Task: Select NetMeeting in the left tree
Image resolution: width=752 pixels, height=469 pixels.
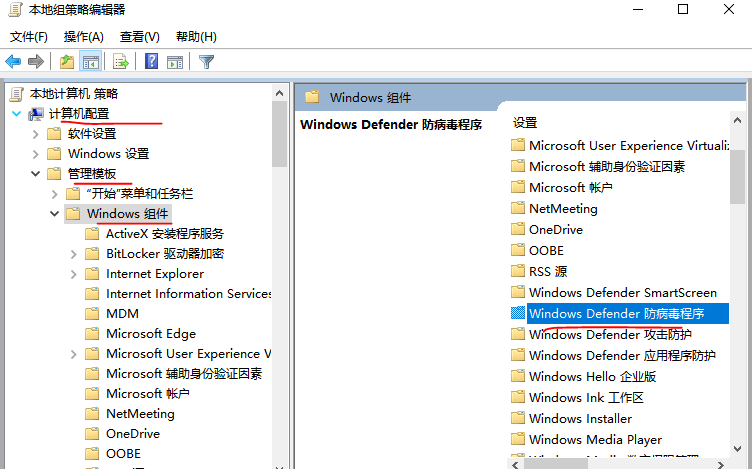Action: [x=140, y=413]
